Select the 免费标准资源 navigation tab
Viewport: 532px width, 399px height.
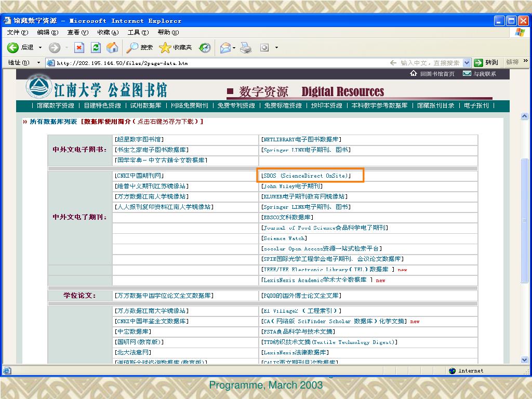(x=283, y=105)
